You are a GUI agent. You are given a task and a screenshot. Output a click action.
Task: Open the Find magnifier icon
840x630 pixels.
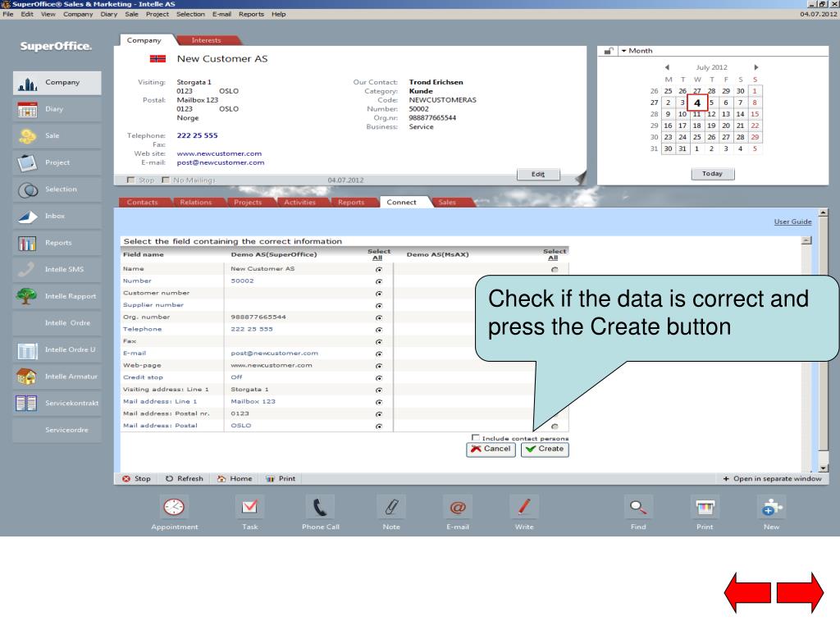click(x=638, y=507)
